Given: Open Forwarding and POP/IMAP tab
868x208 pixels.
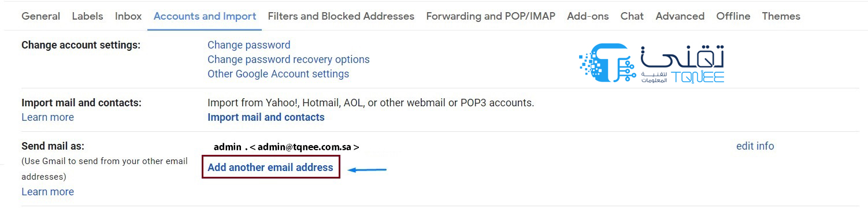Looking at the screenshot, I should (491, 16).
